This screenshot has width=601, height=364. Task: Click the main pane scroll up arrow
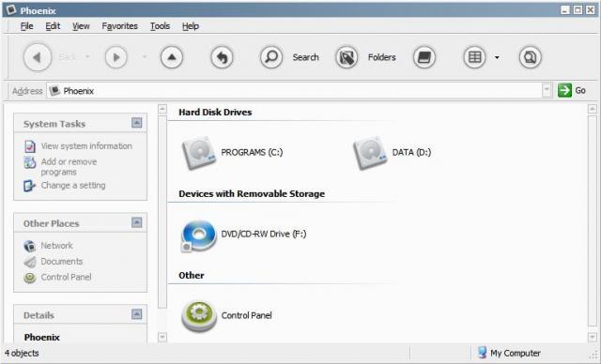click(593, 109)
